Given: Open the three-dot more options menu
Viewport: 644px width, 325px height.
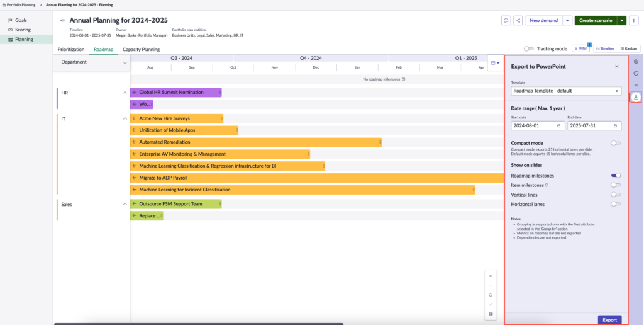Looking at the screenshot, I should (x=635, y=20).
